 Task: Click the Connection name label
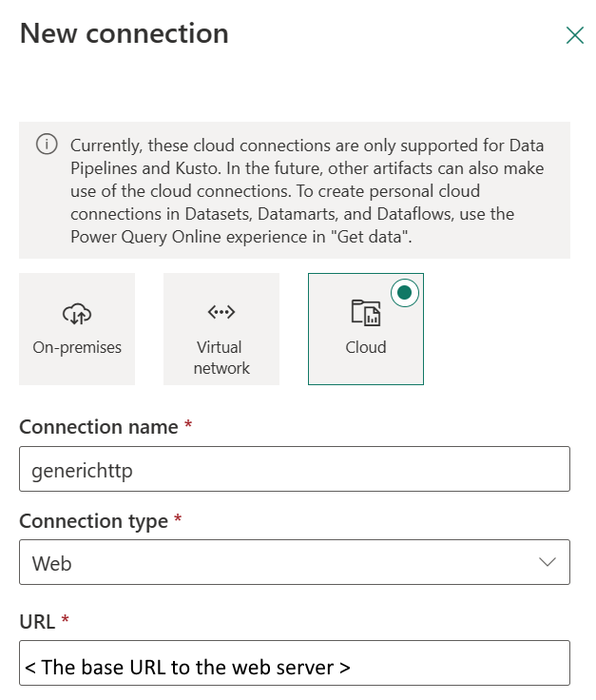click(99, 427)
